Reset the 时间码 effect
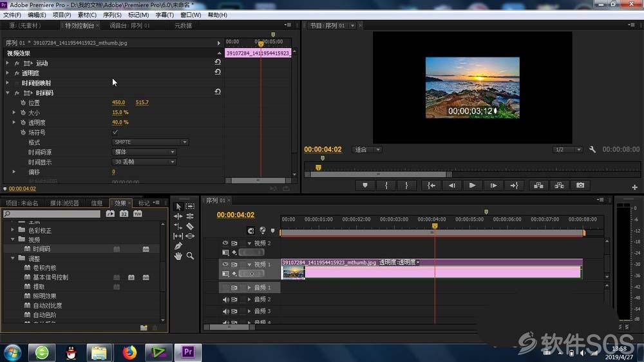 pyautogui.click(x=218, y=92)
